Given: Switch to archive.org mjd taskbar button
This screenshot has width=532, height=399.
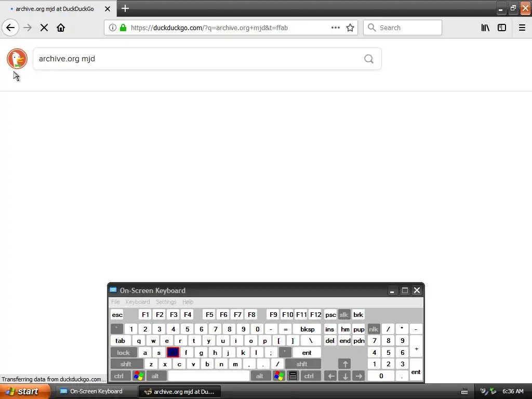Looking at the screenshot, I should tap(180, 392).
